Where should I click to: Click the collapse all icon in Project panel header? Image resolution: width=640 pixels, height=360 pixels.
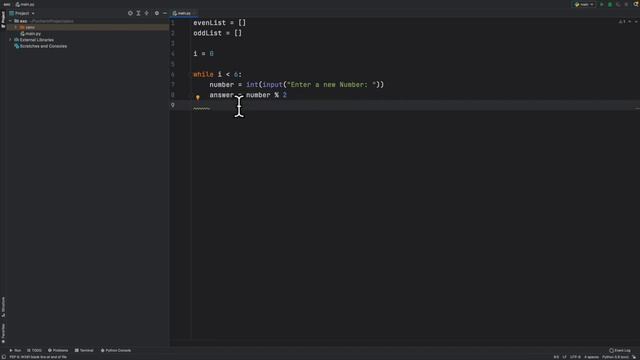pos(147,13)
